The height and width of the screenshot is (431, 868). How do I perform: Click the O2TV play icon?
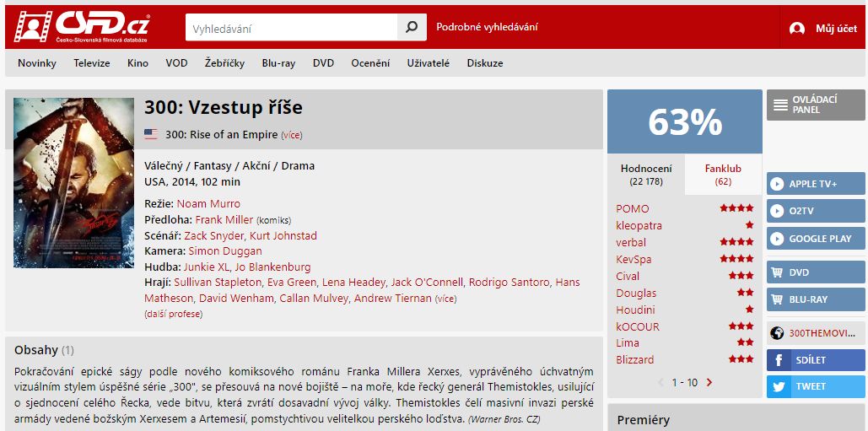coord(777,211)
